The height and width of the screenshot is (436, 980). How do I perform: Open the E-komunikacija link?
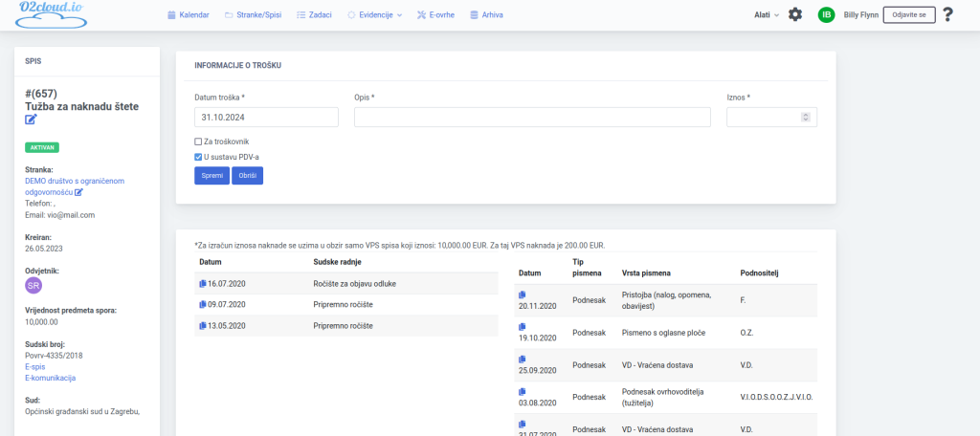click(x=56, y=378)
